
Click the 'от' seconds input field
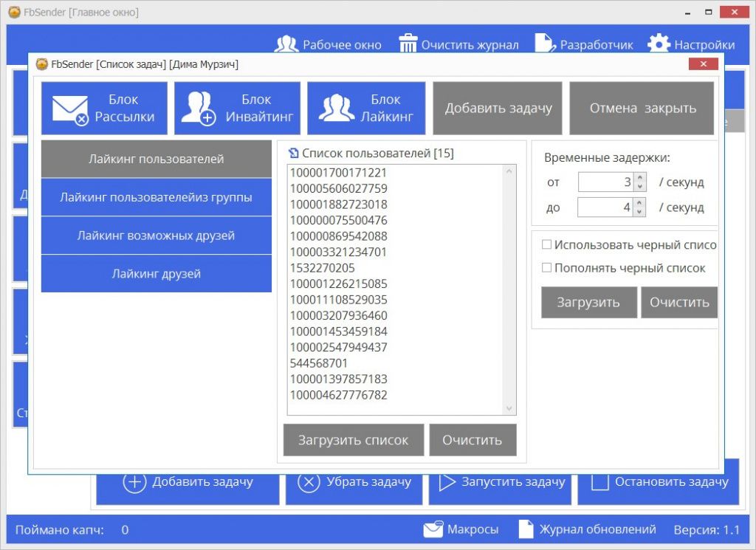[x=606, y=182]
